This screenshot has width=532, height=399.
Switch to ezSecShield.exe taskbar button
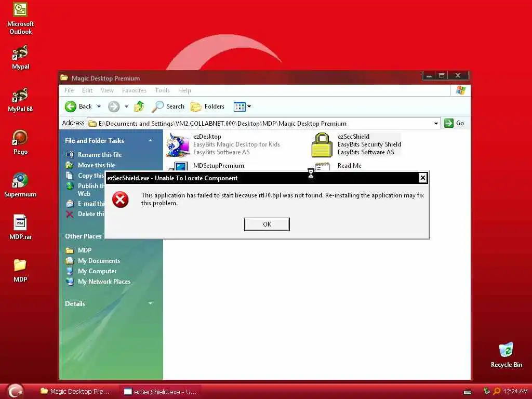[160, 392]
